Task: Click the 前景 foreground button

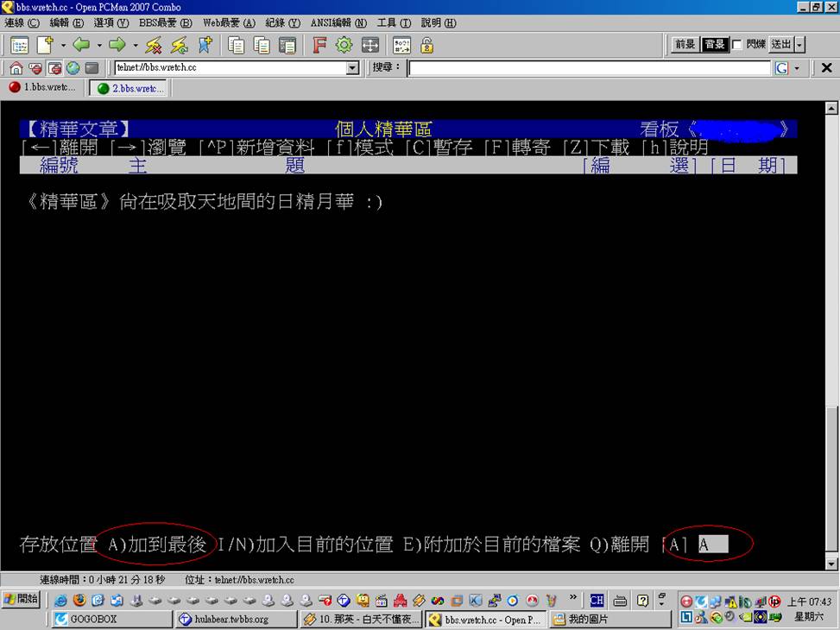Action: (685, 44)
